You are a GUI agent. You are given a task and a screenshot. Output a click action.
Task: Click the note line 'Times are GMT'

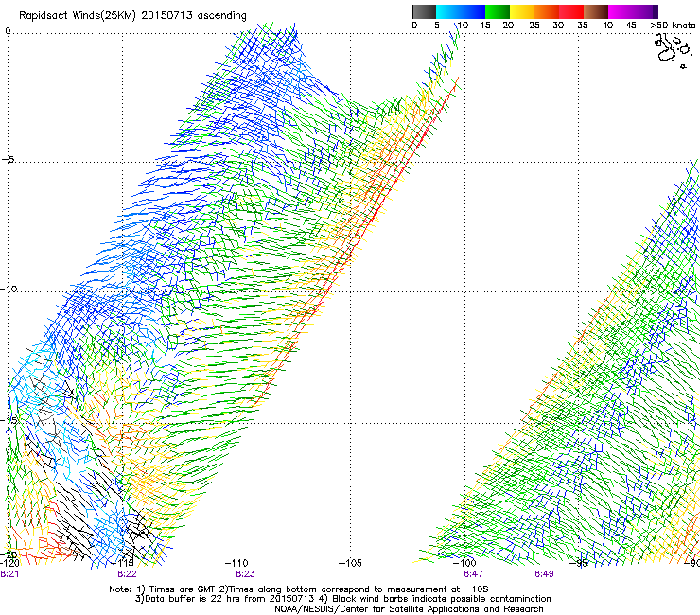click(x=299, y=589)
